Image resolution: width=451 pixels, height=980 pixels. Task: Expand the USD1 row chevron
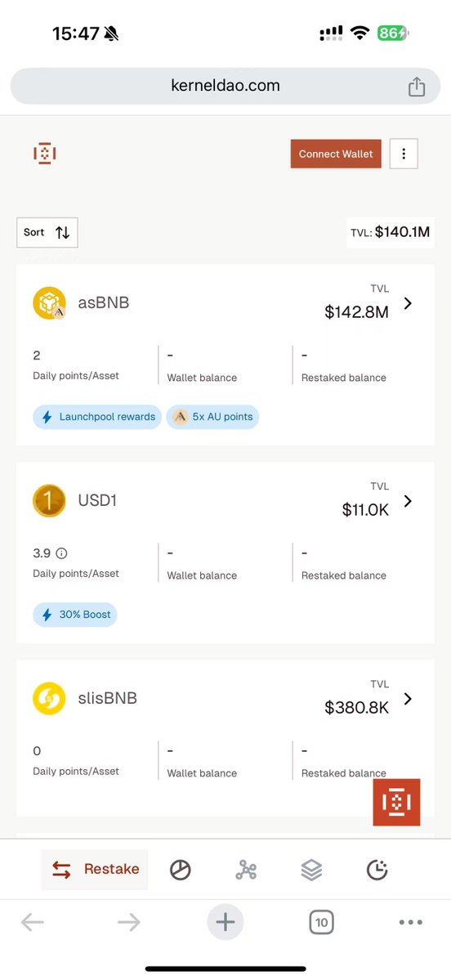[408, 500]
